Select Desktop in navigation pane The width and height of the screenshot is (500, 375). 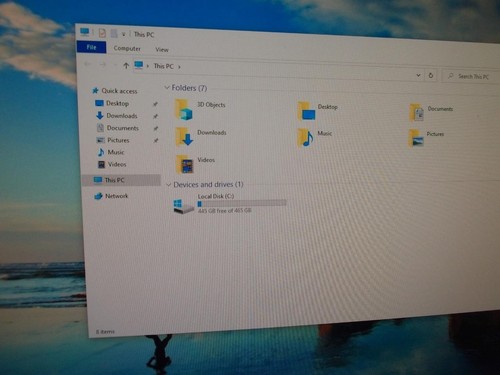(117, 103)
